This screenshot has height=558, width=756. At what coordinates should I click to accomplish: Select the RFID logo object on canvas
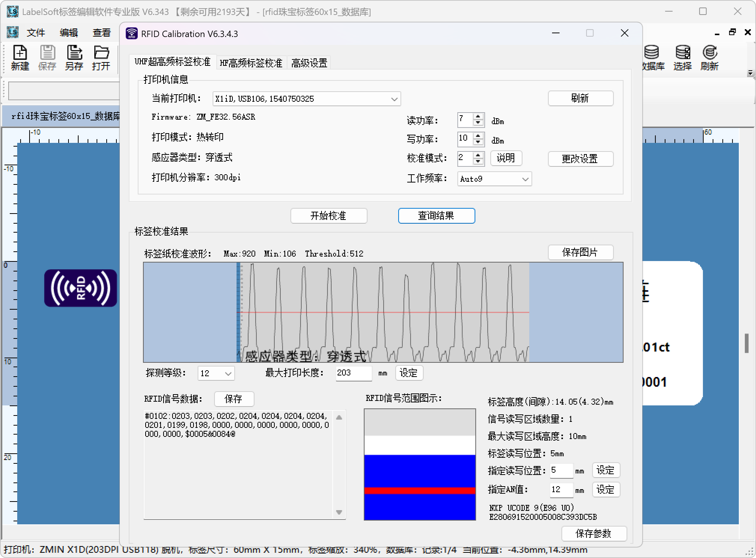pos(80,288)
